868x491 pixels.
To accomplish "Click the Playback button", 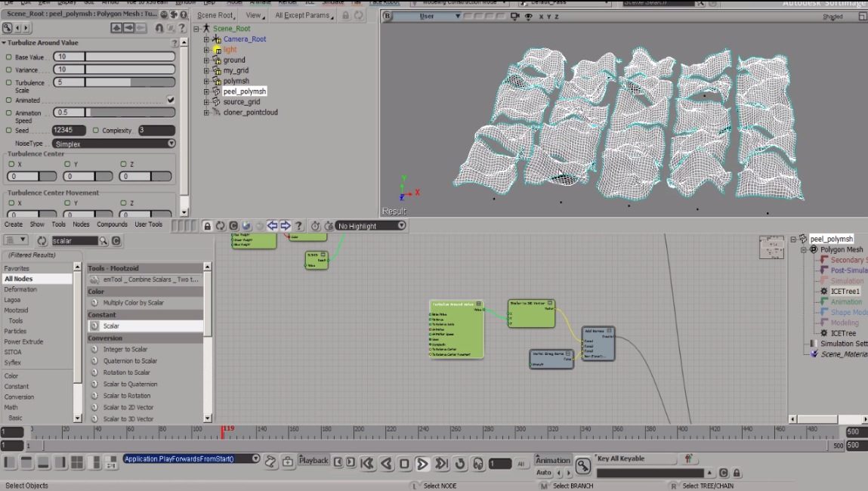I will tap(314, 460).
